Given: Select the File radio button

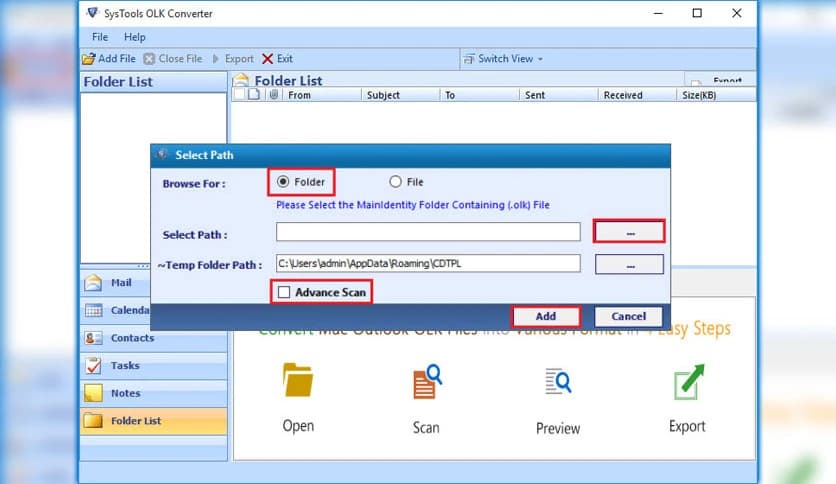Looking at the screenshot, I should pos(395,182).
